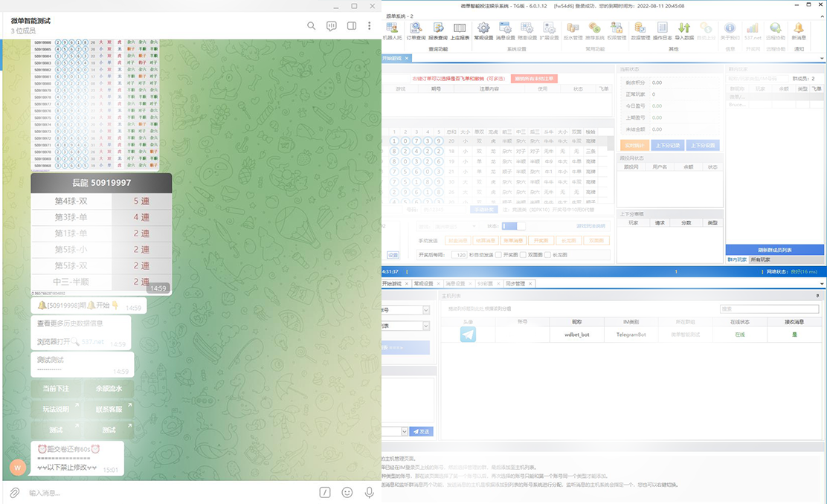The image size is (827, 504).
Task: Open 常规设置 gear icon in ribbon
Action: coord(483,31)
